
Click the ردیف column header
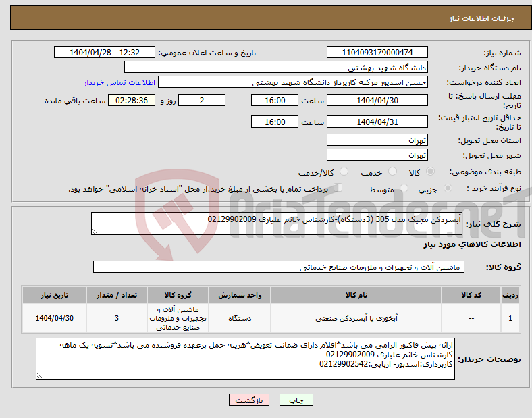pos(510,295)
